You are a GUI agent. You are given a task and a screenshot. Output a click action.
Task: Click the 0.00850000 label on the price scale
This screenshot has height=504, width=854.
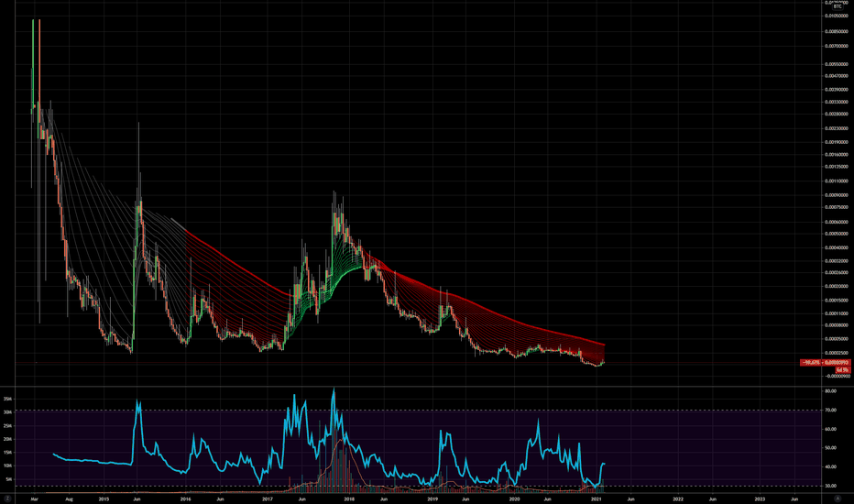[838, 31]
